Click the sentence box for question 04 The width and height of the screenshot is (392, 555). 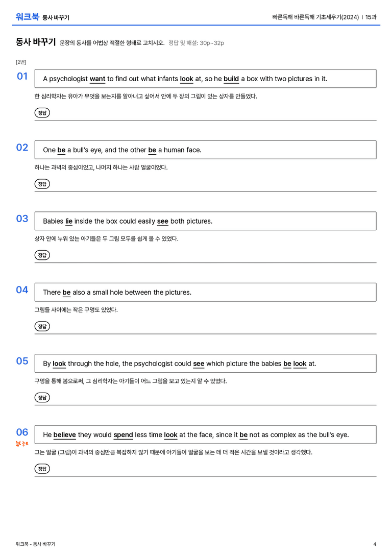205,293
